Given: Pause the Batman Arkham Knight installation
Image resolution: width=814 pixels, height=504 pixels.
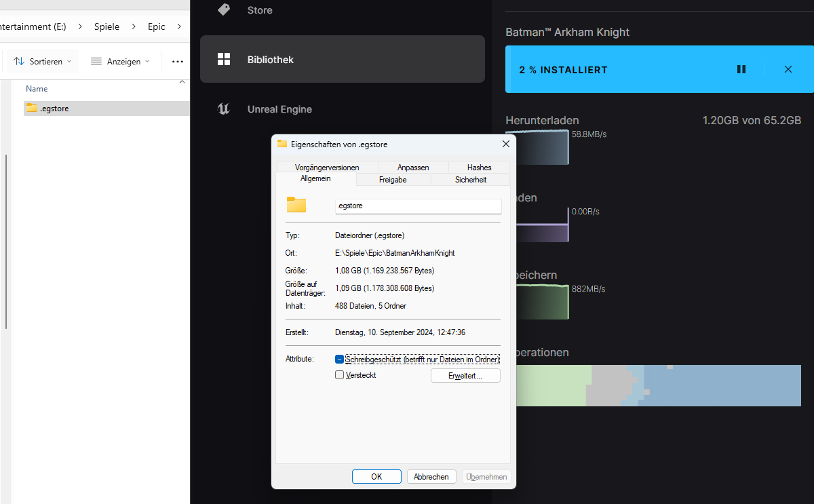Looking at the screenshot, I should click(x=741, y=69).
